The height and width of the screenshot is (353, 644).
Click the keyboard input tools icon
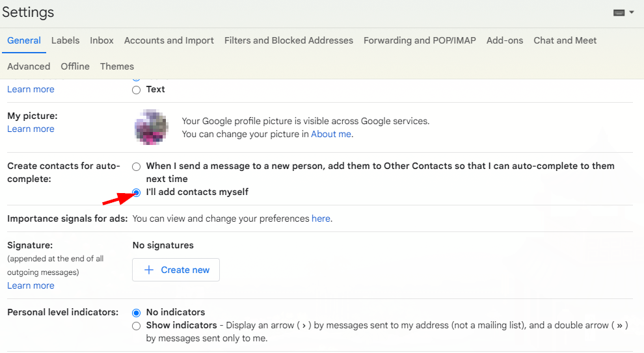pyautogui.click(x=619, y=13)
